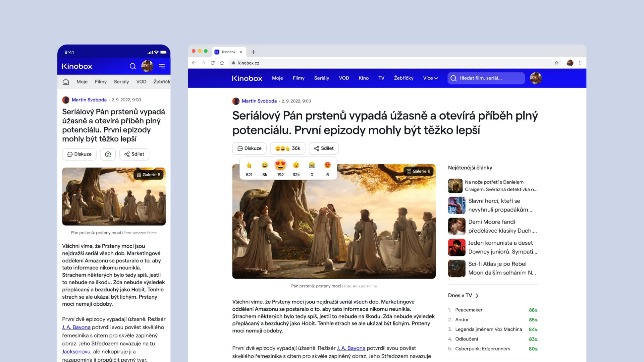The width and height of the screenshot is (644, 362).
Task: Open Moje in desktop navigation
Action: 277,78
